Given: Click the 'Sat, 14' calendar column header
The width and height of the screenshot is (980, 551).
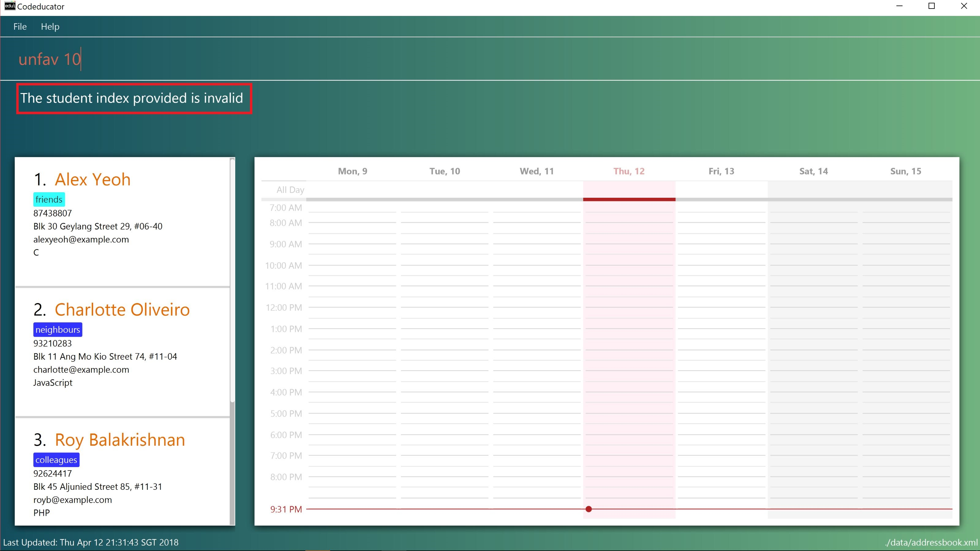Looking at the screenshot, I should tap(813, 171).
